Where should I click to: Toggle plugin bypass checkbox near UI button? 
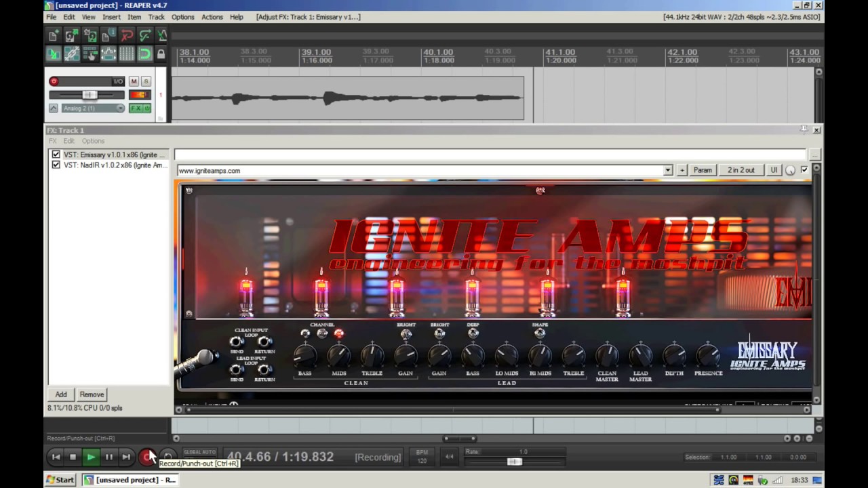pyautogui.click(x=805, y=170)
